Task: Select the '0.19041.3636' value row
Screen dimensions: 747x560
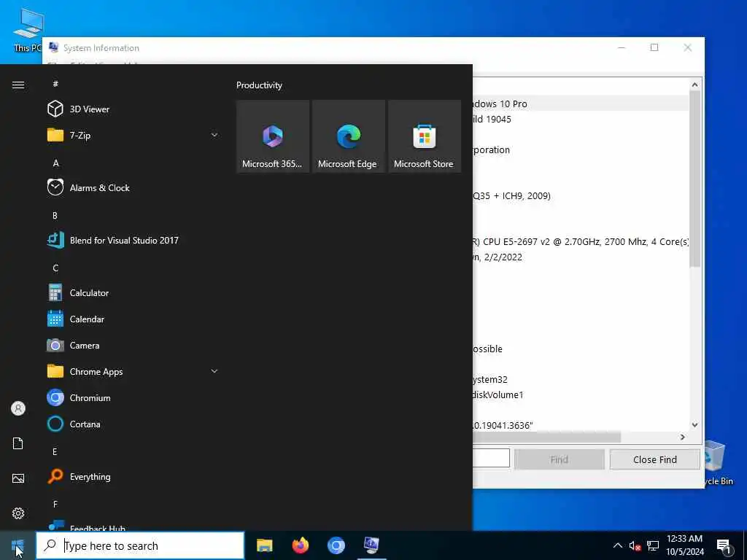Action: [580, 425]
